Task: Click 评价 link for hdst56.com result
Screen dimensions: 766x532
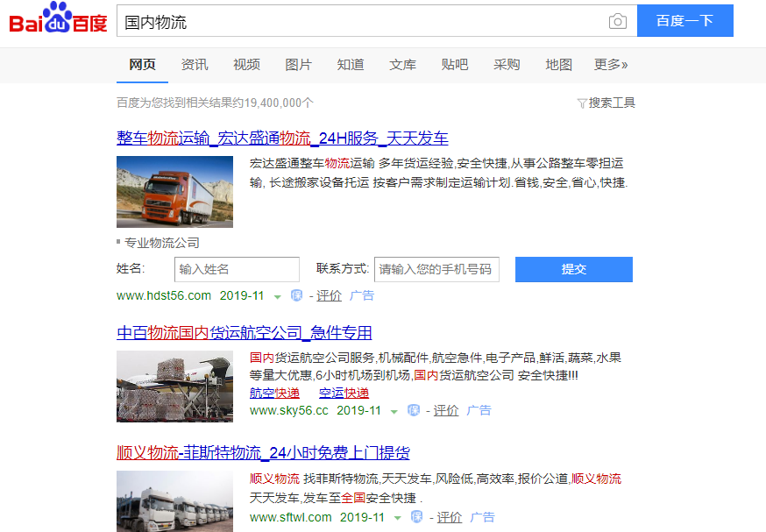Action: point(329,295)
